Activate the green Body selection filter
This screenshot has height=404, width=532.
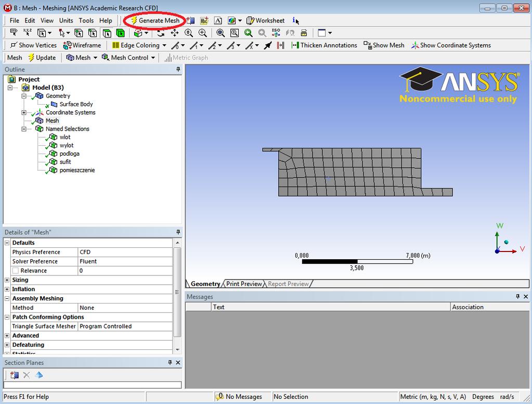[x=121, y=33]
